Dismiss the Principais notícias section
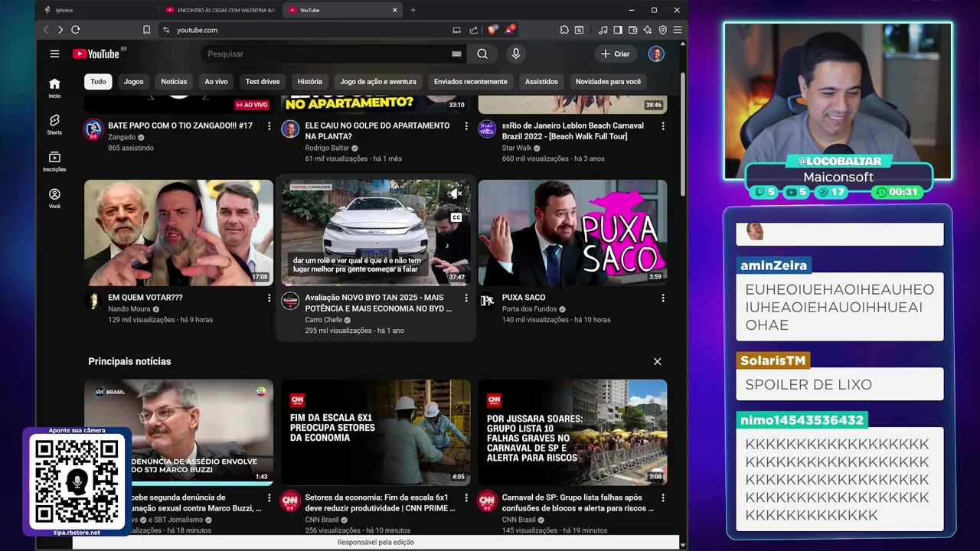Image resolution: width=980 pixels, height=551 pixels. coord(657,361)
